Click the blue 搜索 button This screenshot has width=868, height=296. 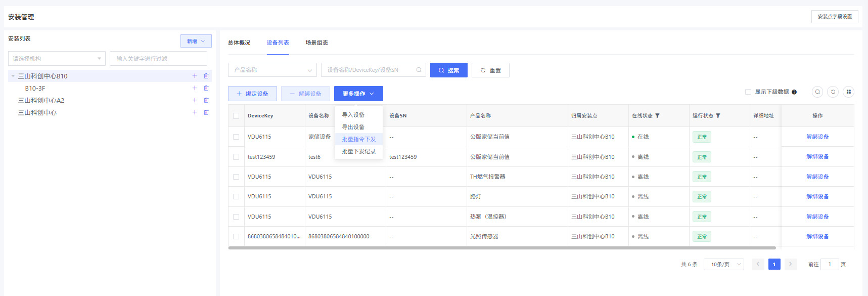pyautogui.click(x=448, y=70)
